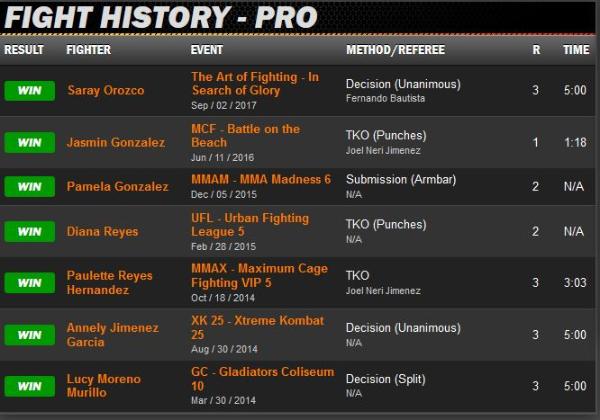The image size is (600, 420).
Task: Go to Pamela Gonzalez's fighter page
Action: coord(117,187)
